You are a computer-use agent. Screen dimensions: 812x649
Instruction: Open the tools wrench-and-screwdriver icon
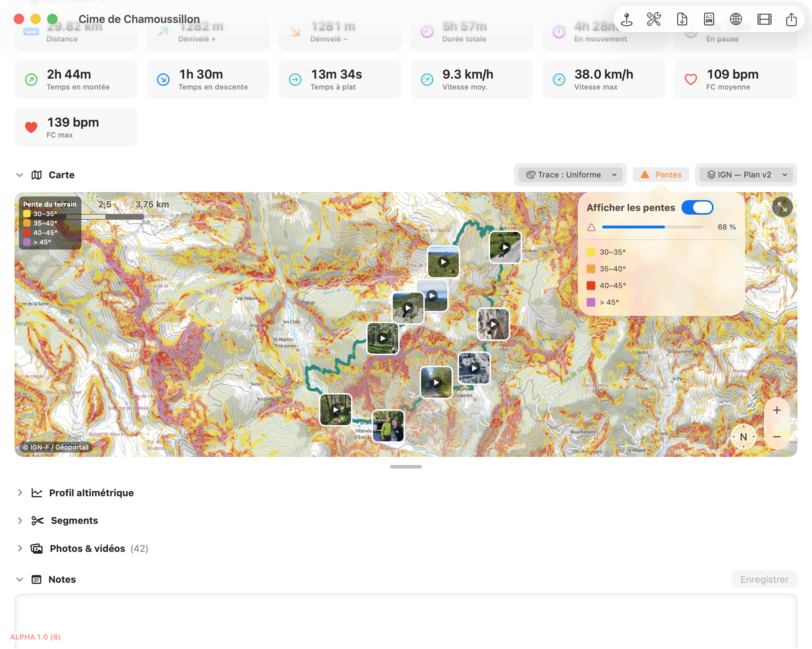[654, 19]
